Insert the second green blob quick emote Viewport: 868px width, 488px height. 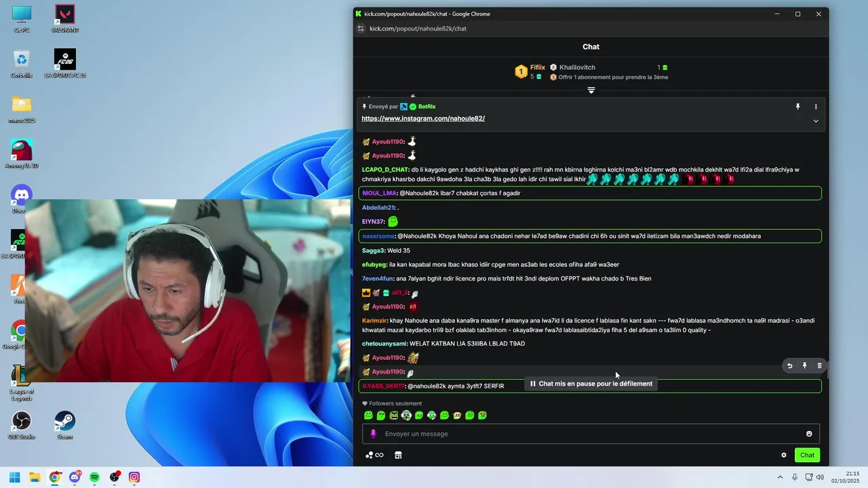click(381, 415)
